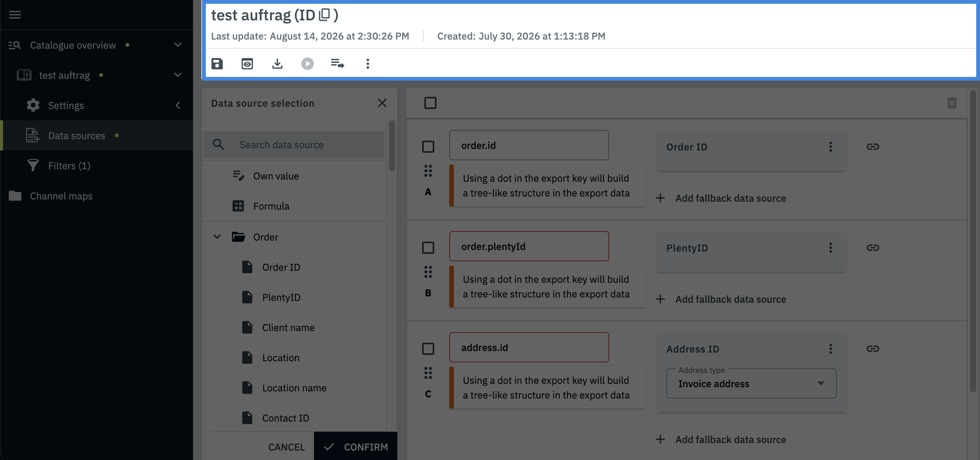This screenshot has width=980, height=460.
Task: Click the download export icon
Action: (x=277, y=64)
